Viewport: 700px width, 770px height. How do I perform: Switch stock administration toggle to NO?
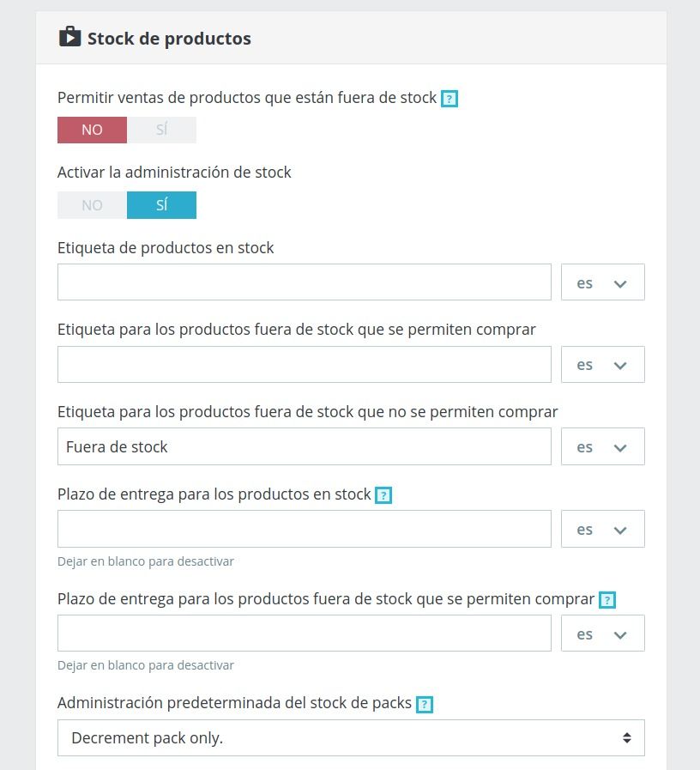coord(93,205)
